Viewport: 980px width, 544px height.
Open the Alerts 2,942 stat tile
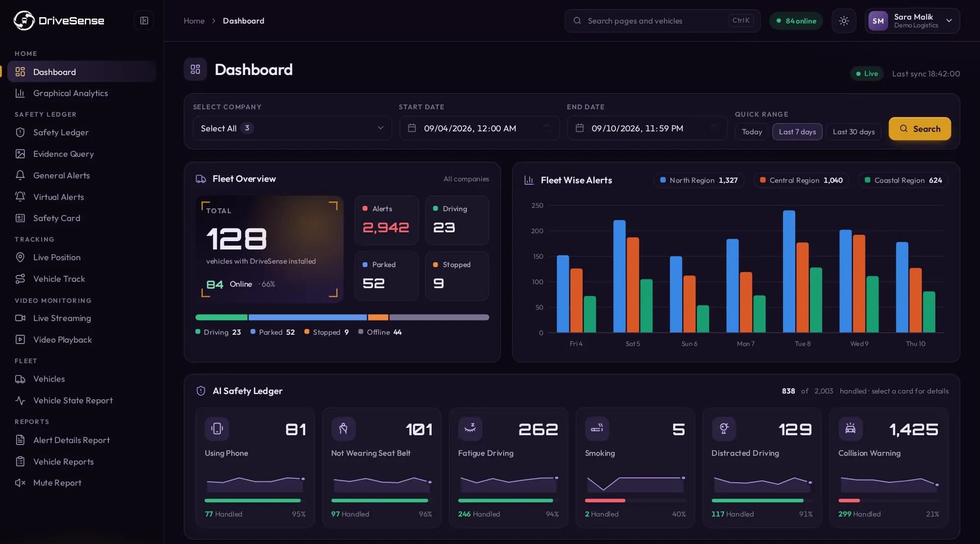coord(387,220)
